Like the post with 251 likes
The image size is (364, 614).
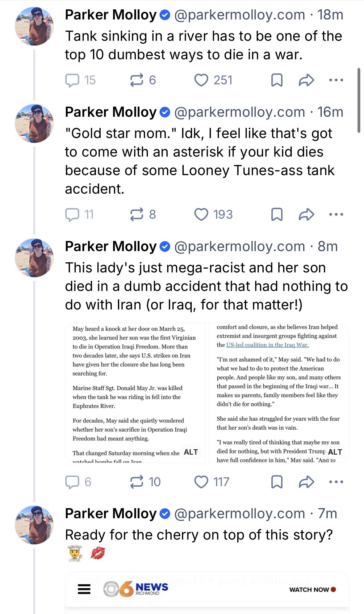[x=201, y=80]
